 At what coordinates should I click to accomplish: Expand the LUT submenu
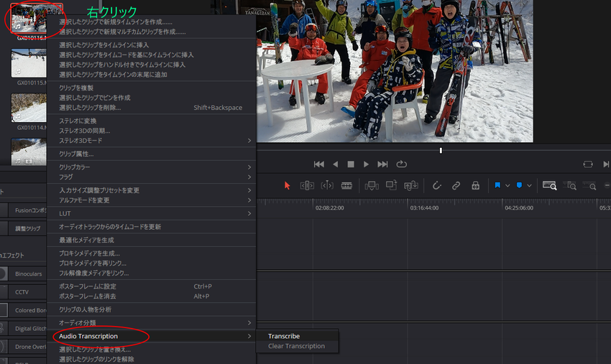[152, 213]
